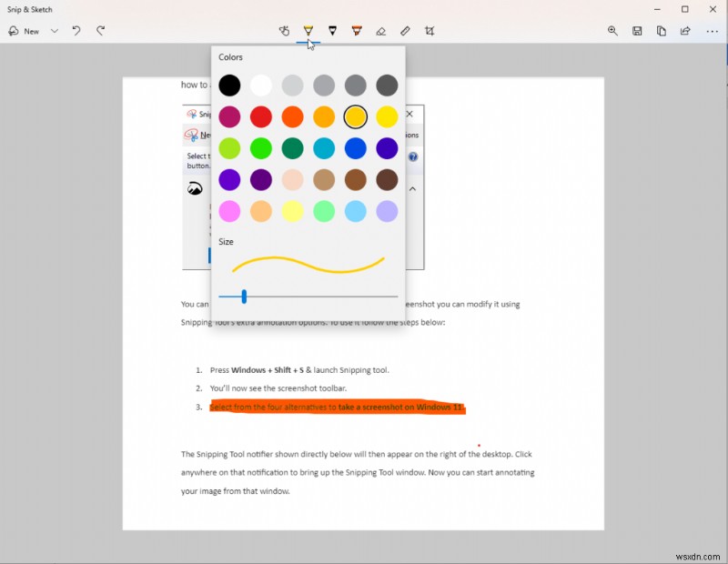Select the image crop tool
The image size is (728, 564).
point(430,31)
